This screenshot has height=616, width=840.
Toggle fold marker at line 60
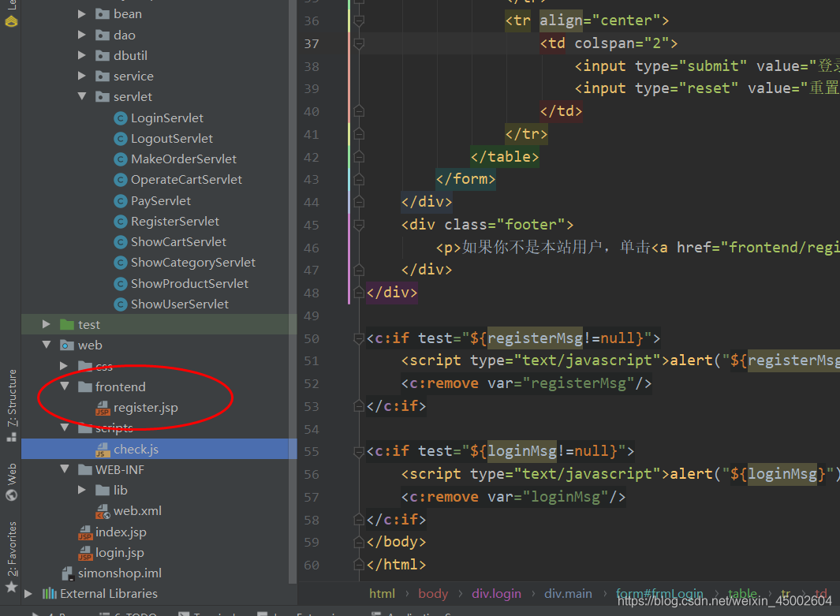(x=359, y=565)
